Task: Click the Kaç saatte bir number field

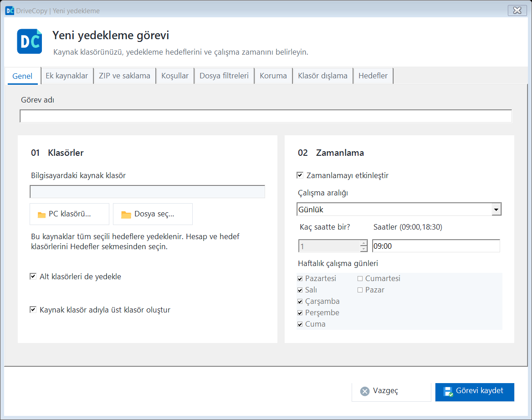Action: [x=329, y=246]
